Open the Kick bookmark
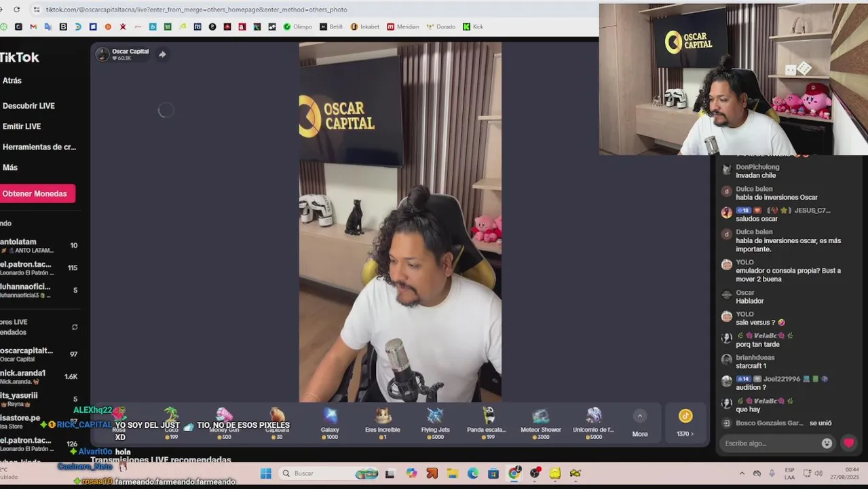This screenshot has height=489, width=868. [x=473, y=27]
